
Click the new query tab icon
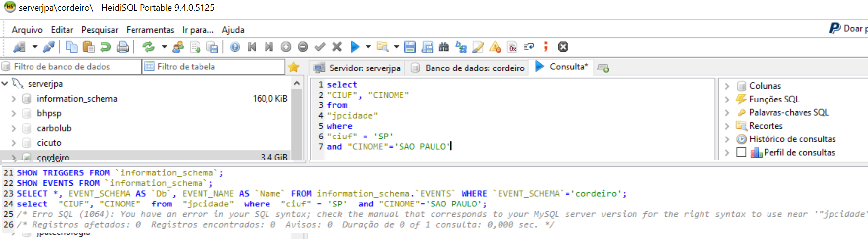click(603, 68)
